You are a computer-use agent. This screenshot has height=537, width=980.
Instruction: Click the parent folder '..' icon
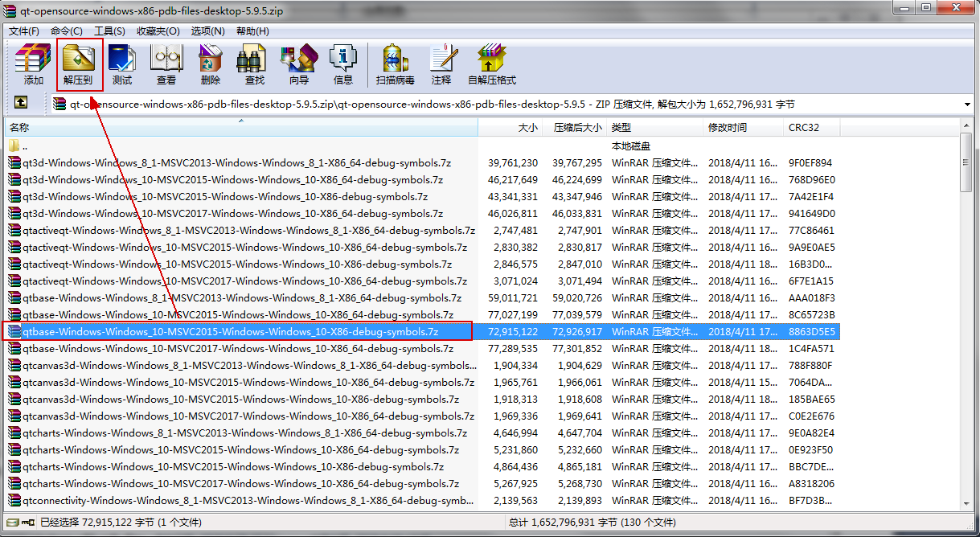pyautogui.click(x=14, y=146)
